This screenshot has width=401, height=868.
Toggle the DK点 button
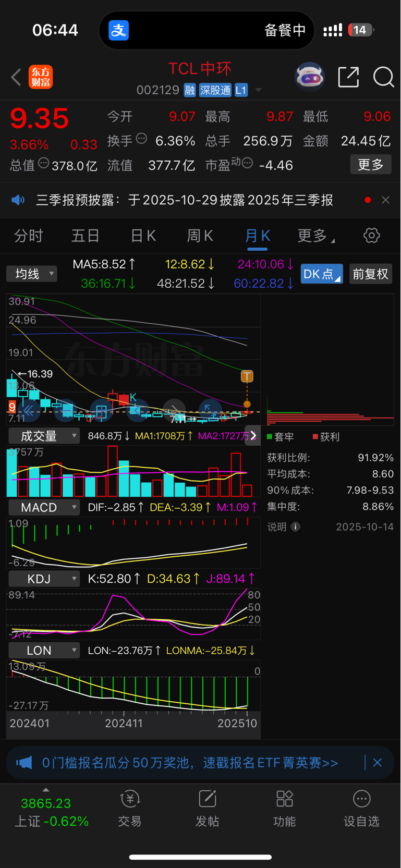pos(322,274)
